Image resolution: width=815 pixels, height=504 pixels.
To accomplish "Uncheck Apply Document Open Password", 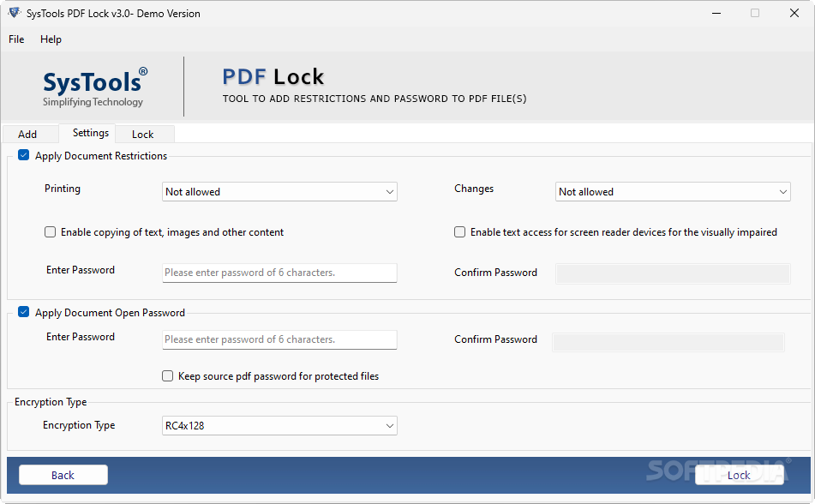I will tap(23, 311).
